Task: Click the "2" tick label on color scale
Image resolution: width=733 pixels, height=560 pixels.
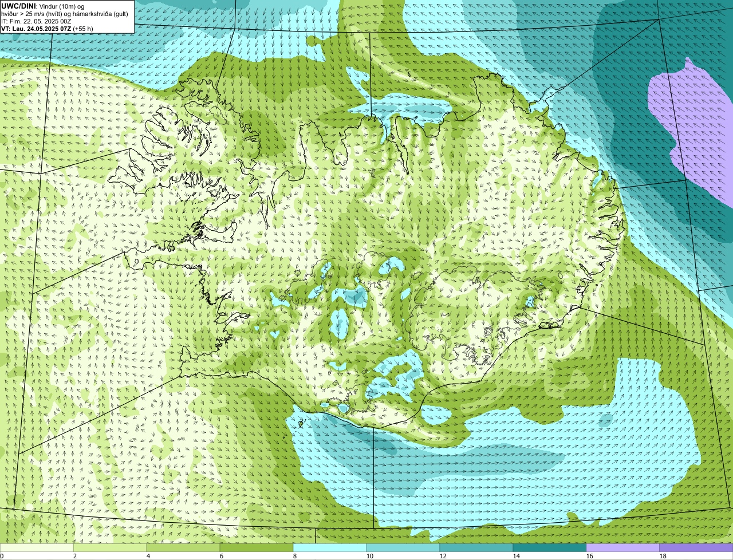Action: [x=75, y=556]
